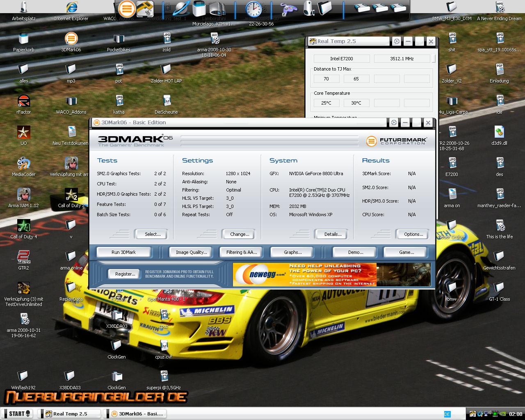Viewport: 525px width, 420px height.
Task: Select the GTR2 desktop shortcut
Action: tap(24, 260)
